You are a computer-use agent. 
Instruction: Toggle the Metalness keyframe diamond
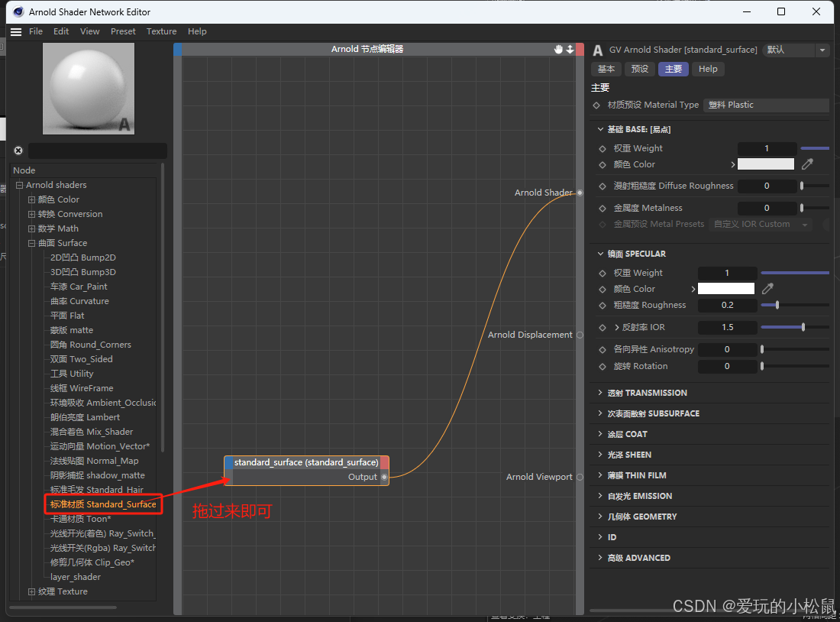[603, 208]
